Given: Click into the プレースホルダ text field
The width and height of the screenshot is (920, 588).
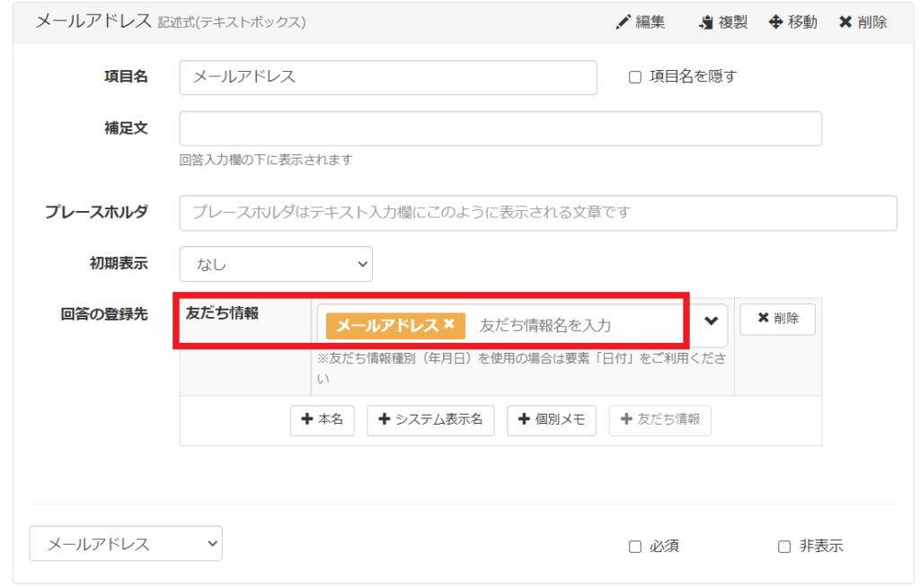Looking at the screenshot, I should 537,213.
